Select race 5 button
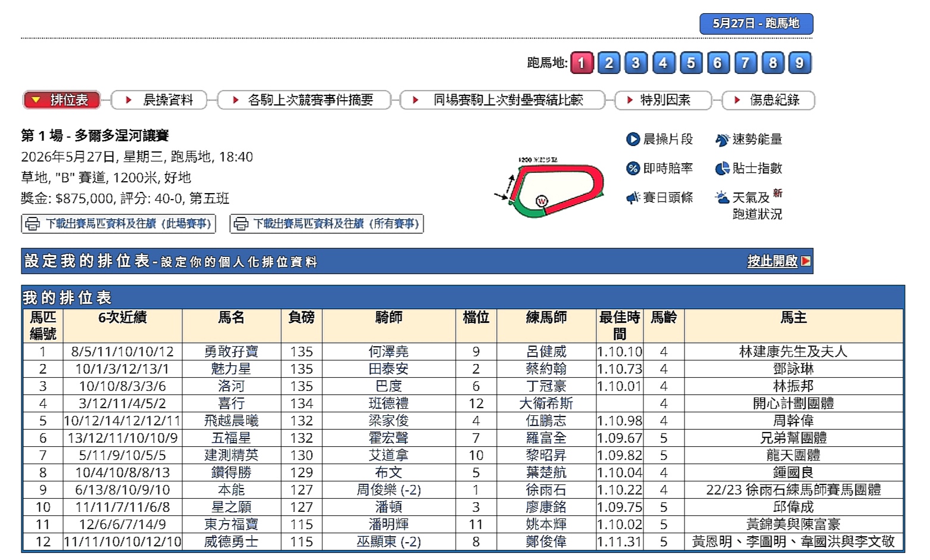Viewport: 930px width, 560px height. tap(691, 63)
